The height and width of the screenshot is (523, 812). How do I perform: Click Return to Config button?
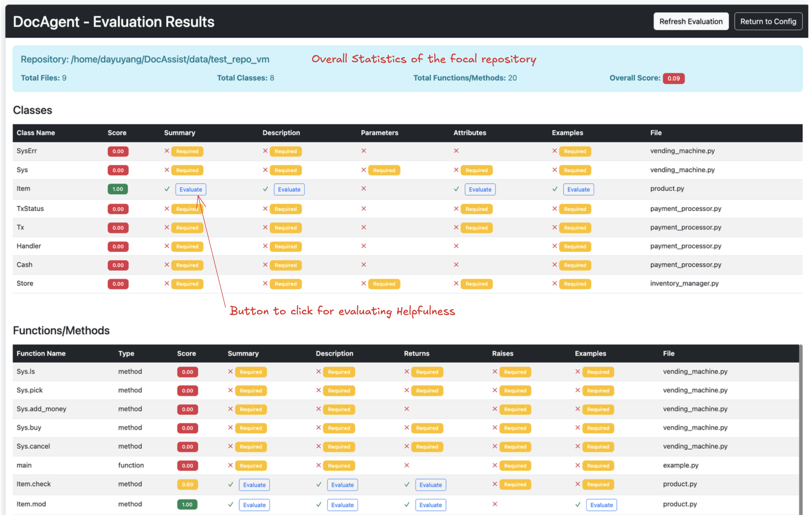[x=768, y=21]
